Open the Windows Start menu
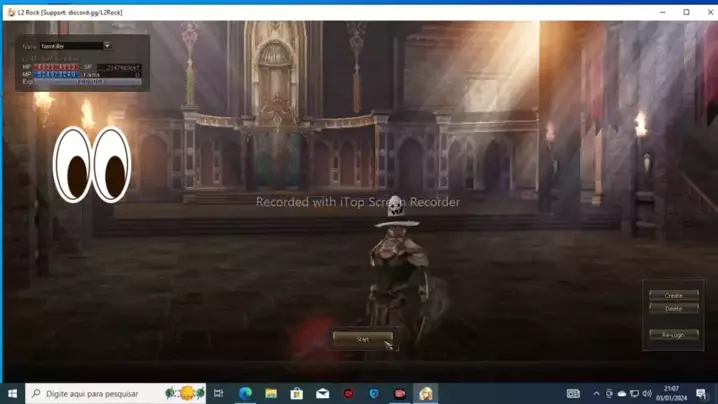This screenshot has width=718, height=404. coord(12,394)
